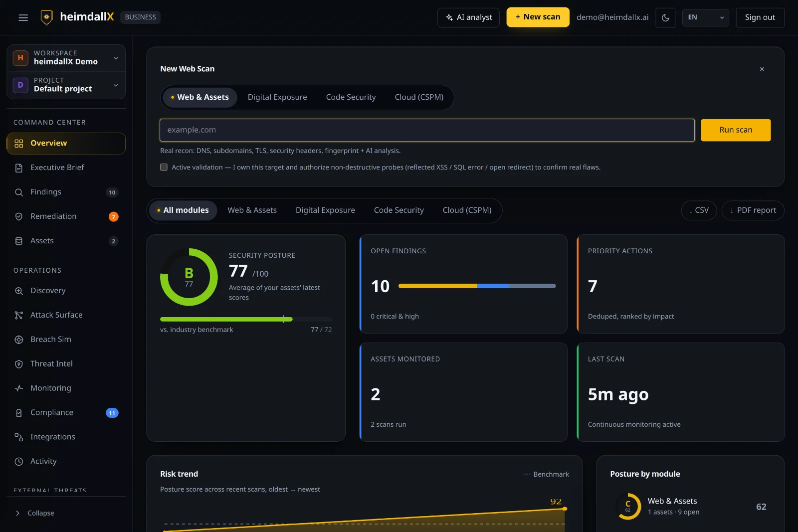This screenshot has width=798, height=532.
Task: Click the Findings magnifier icon
Action: [19, 192]
